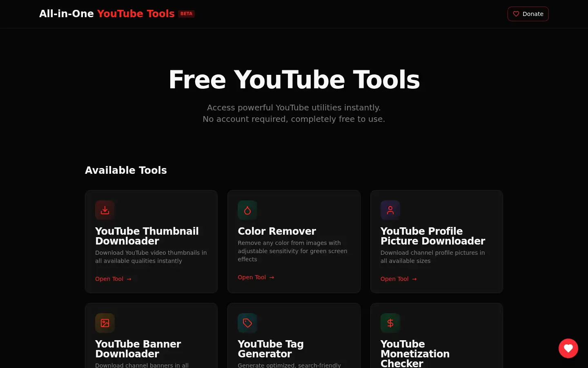Click the Free YouTube Tools main heading
Screen dimensions: 588x368
[294, 79]
